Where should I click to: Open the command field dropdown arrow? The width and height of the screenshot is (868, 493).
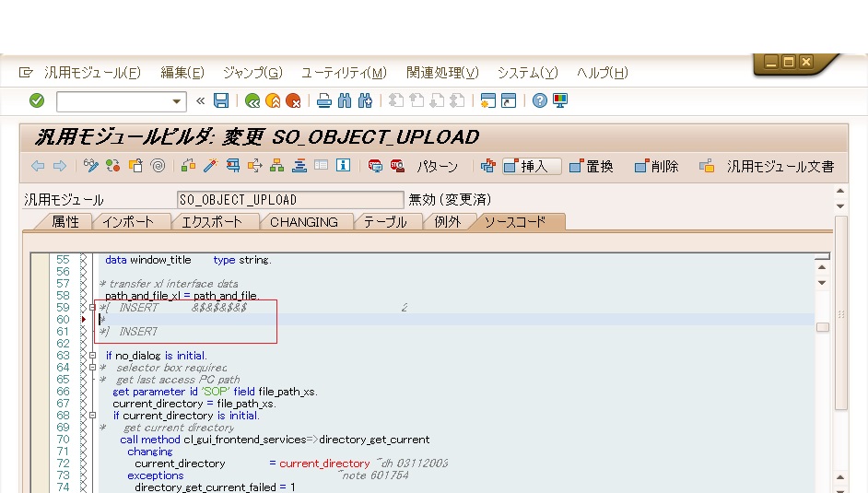[x=177, y=101]
